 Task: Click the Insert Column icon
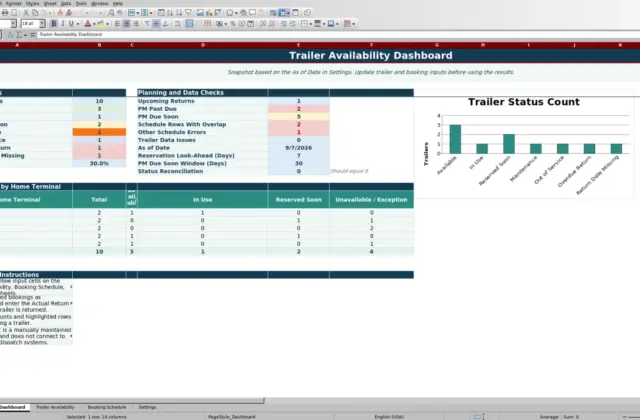coord(144,13)
